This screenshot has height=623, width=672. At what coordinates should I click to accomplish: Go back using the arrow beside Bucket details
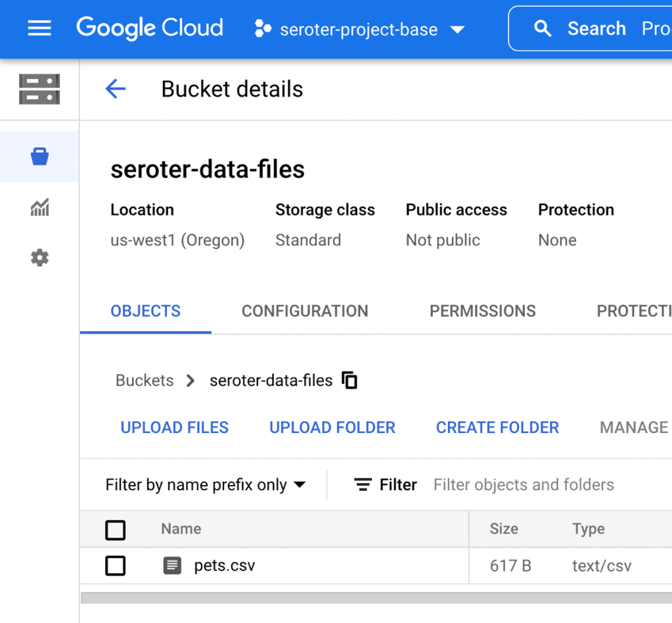point(116,89)
